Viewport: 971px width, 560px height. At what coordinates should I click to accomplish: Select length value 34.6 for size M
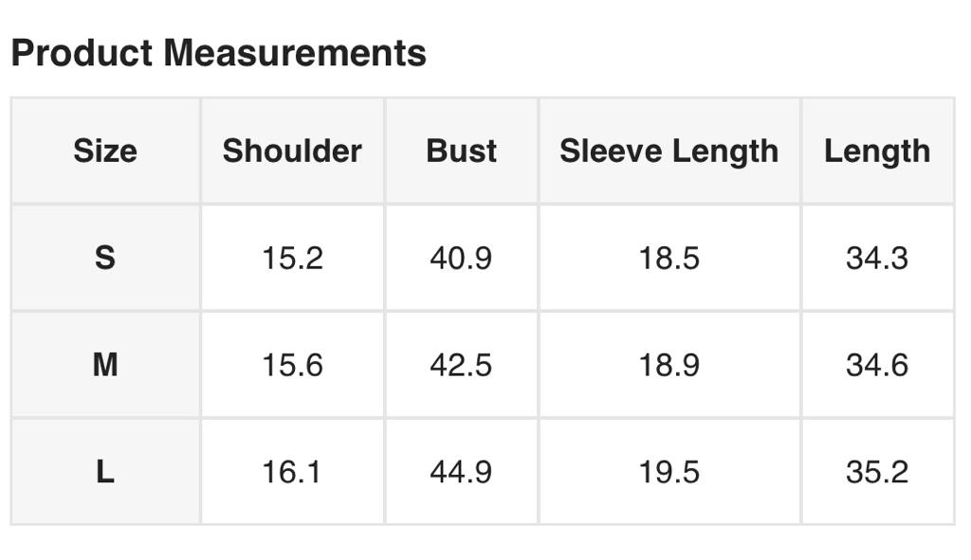click(877, 364)
